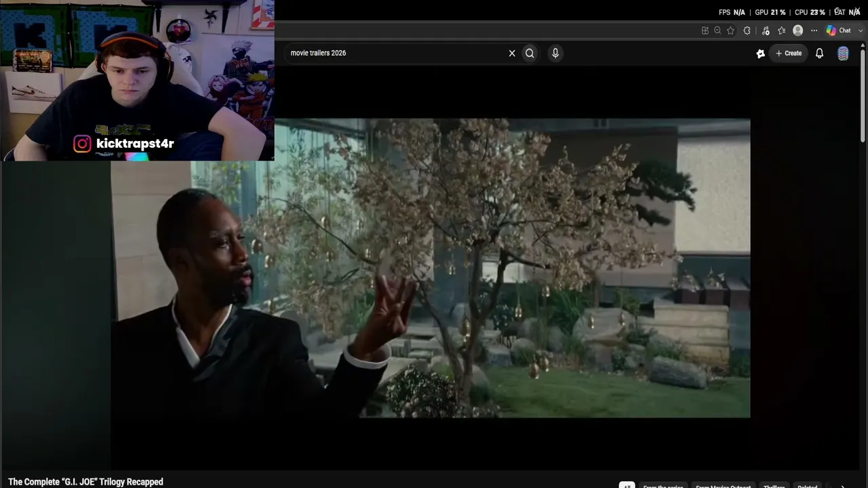Open YouTube notifications bell
868x488 pixels.
coord(819,53)
